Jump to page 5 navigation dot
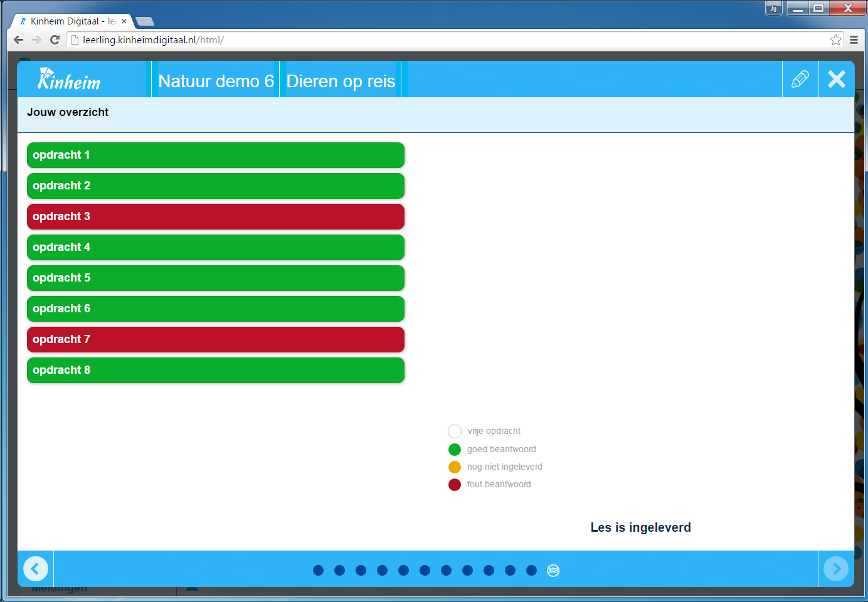The height and width of the screenshot is (602, 868). [x=404, y=570]
